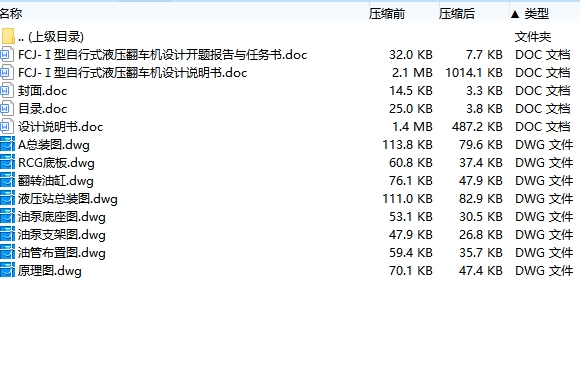The height and width of the screenshot is (372, 580).
Task: Click the 2.1 MB original size value
Action: 412,73
